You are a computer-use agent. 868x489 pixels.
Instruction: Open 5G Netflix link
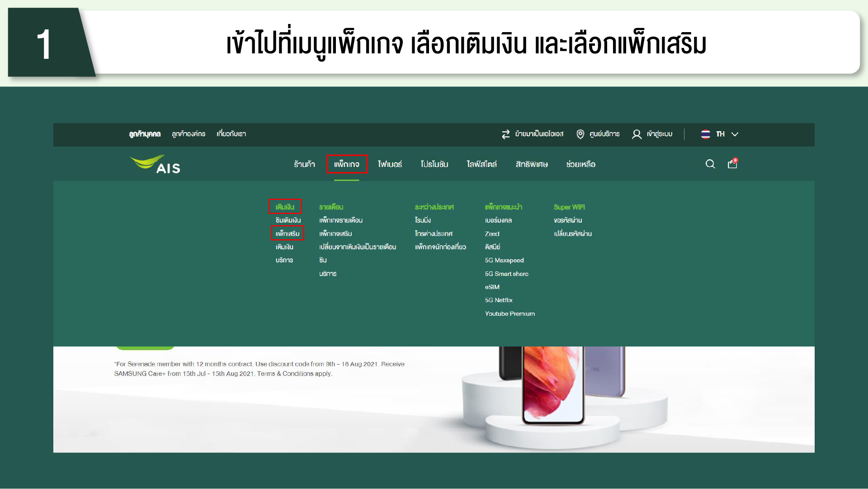499,300
